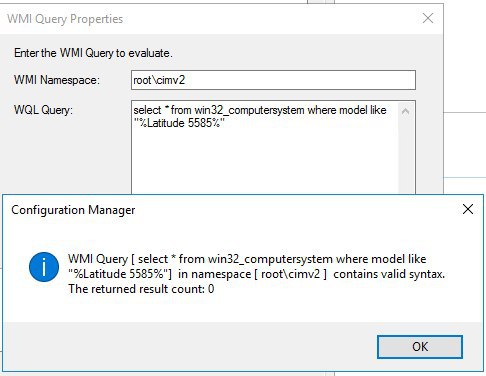
Task: Click the 'WQL Query:' label
Action: pyautogui.click(x=43, y=110)
